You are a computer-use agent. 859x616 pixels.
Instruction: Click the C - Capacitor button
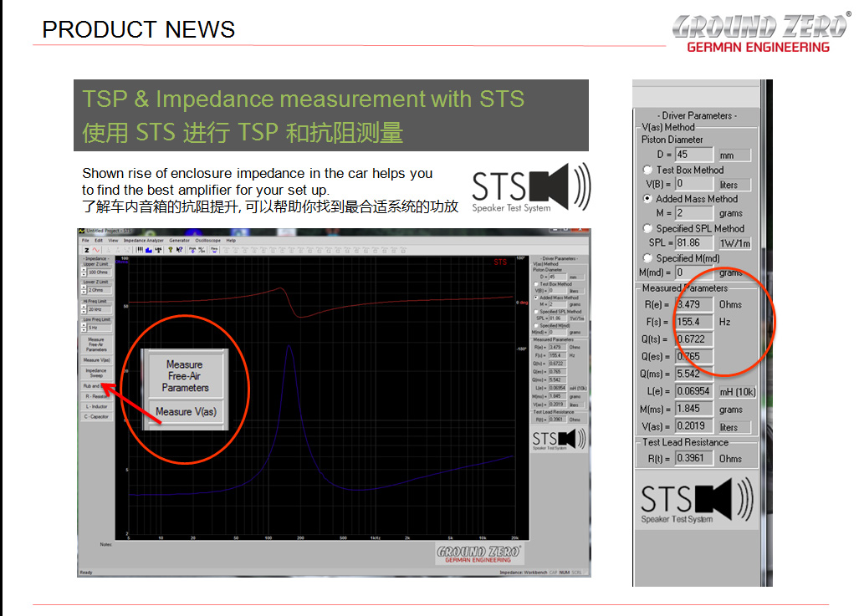(96, 417)
